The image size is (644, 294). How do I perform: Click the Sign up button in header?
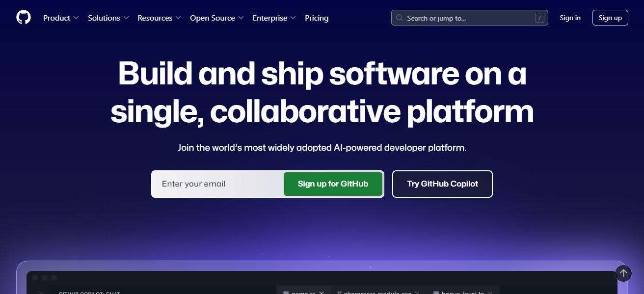[610, 18]
